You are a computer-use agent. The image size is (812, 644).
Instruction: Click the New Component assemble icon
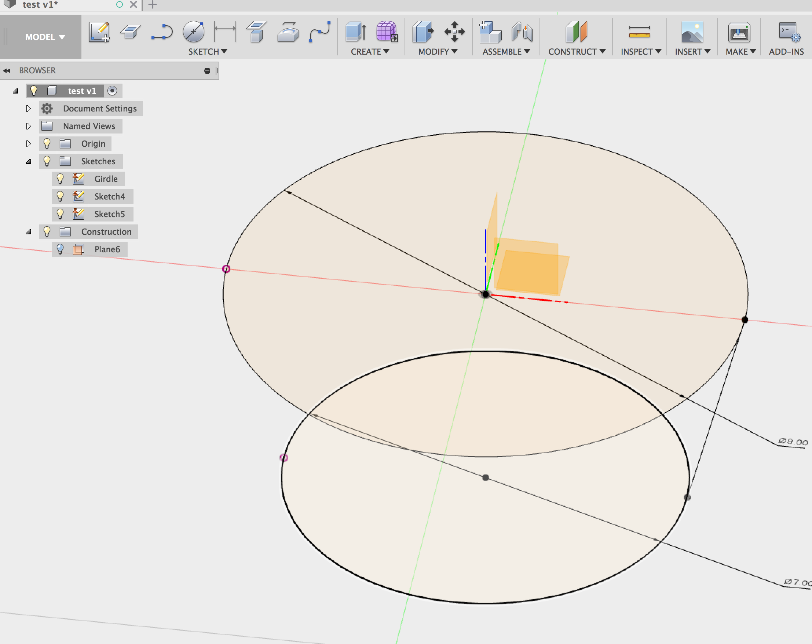click(490, 32)
